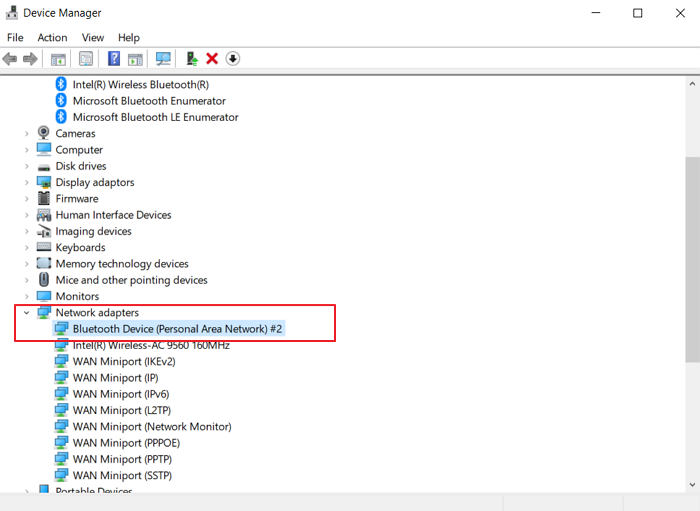Select Bluetooth Device (Personal Area Network) #2
700x511 pixels.
point(179,329)
